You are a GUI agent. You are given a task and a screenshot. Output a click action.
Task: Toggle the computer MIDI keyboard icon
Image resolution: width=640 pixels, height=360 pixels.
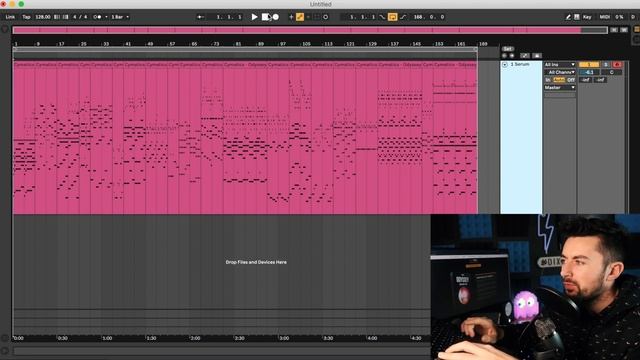point(577,17)
